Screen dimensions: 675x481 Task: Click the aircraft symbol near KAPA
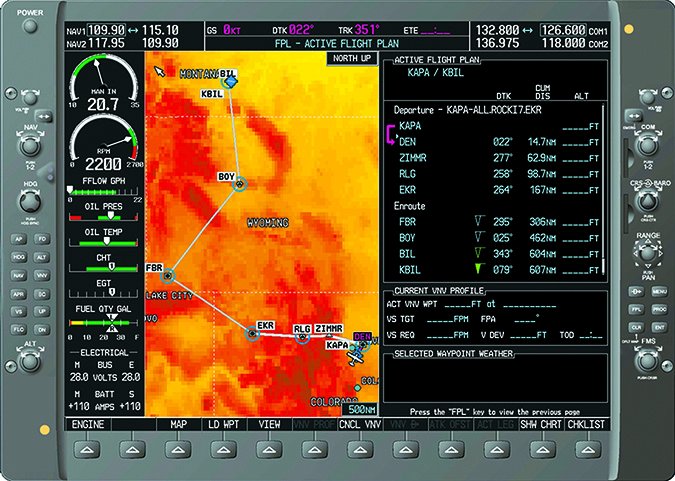356,356
